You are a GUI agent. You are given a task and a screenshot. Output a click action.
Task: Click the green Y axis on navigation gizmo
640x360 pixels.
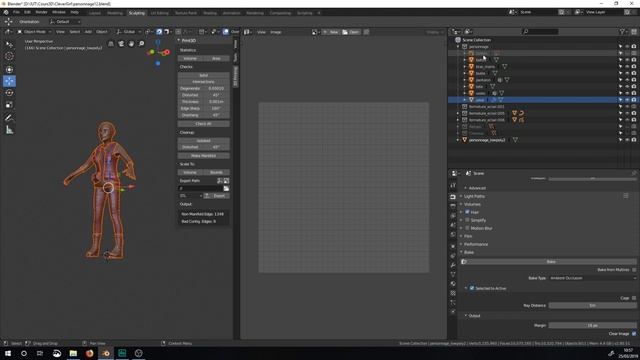click(x=151, y=52)
